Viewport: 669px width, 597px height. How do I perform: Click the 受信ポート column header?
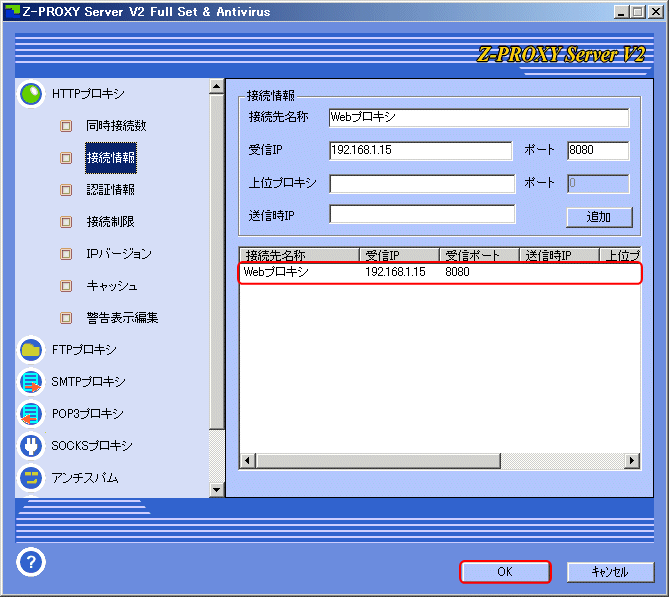pos(480,255)
